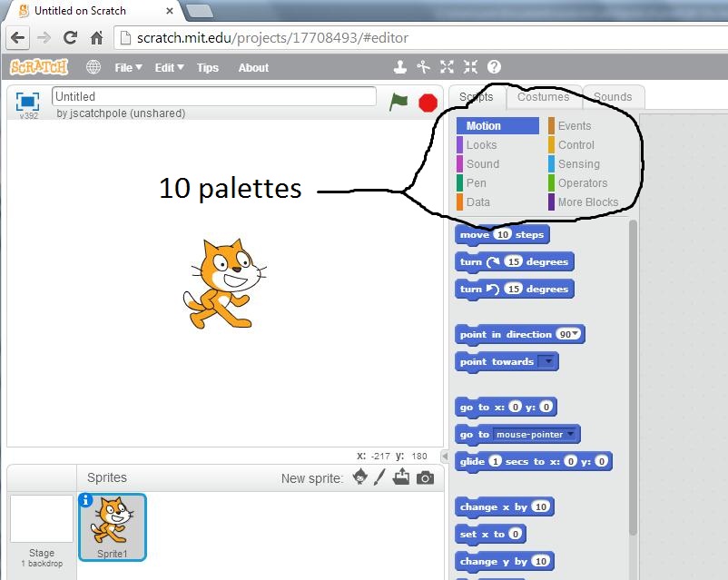
Task: Click the cat sprite on the stage
Action: pos(224,284)
